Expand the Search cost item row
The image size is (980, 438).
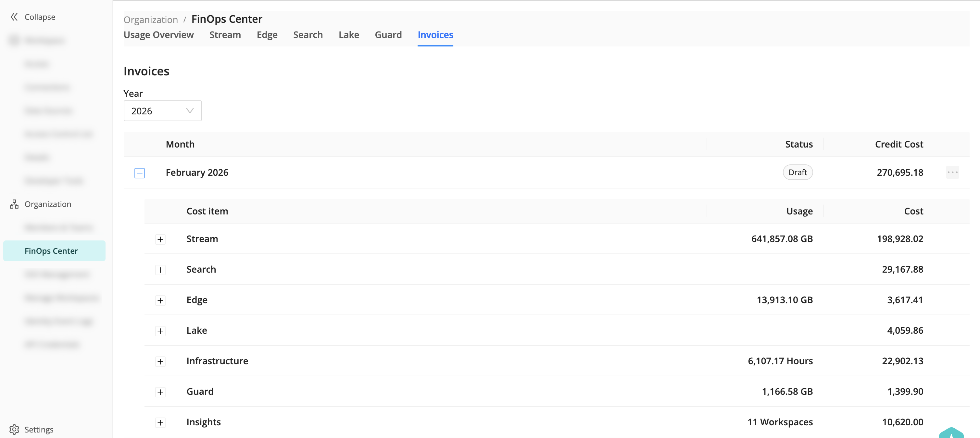[160, 270]
